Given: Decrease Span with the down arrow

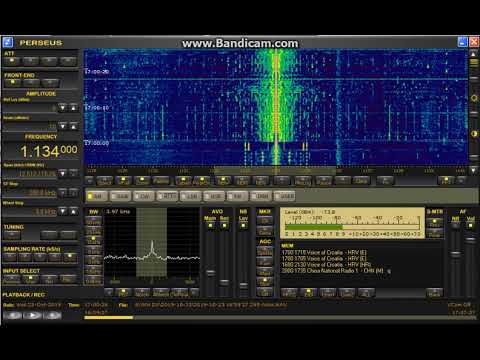Looking at the screenshot, I should pyautogui.click(x=62, y=173).
